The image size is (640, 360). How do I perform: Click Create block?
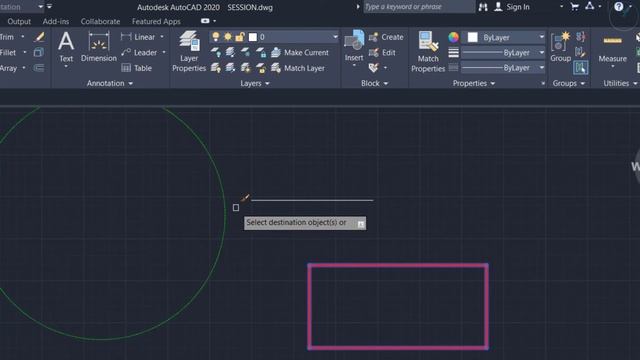click(x=386, y=37)
